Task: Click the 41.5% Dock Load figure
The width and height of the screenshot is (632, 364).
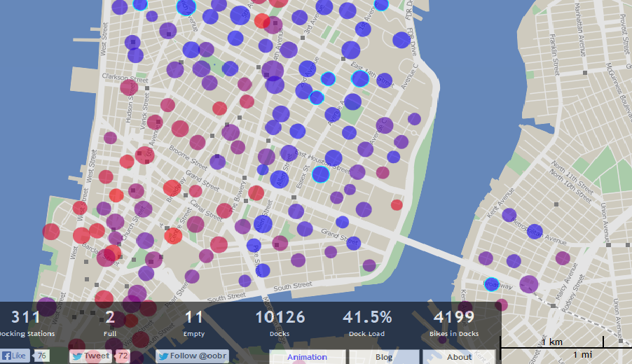Action: coord(367,323)
